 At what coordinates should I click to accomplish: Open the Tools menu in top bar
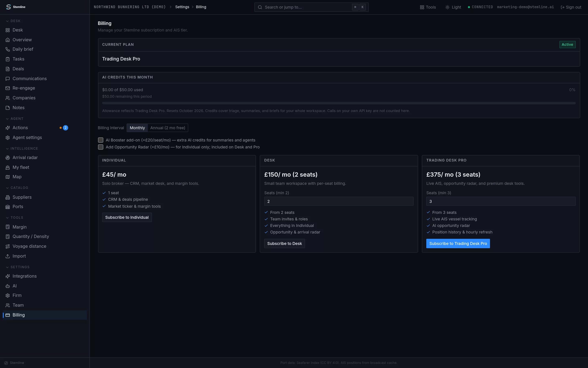click(x=428, y=7)
